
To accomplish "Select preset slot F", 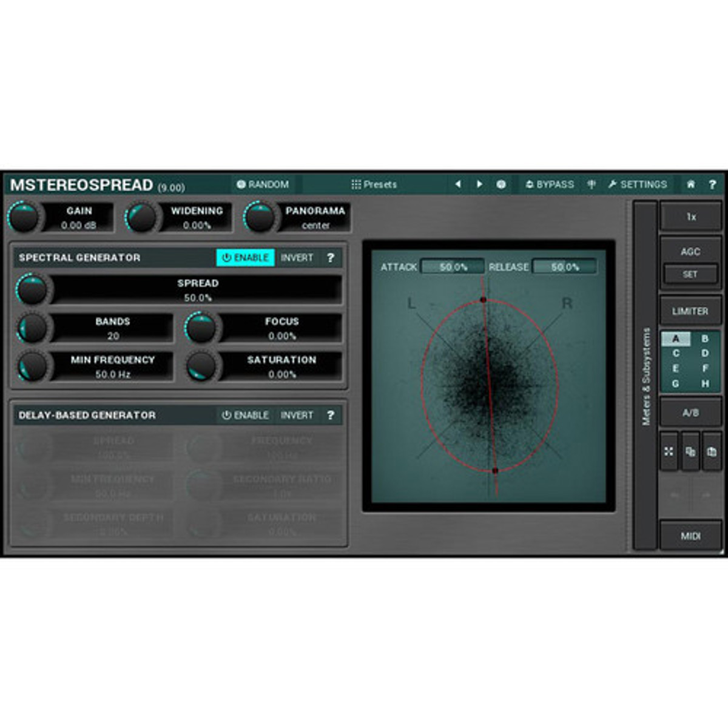I will (x=705, y=368).
